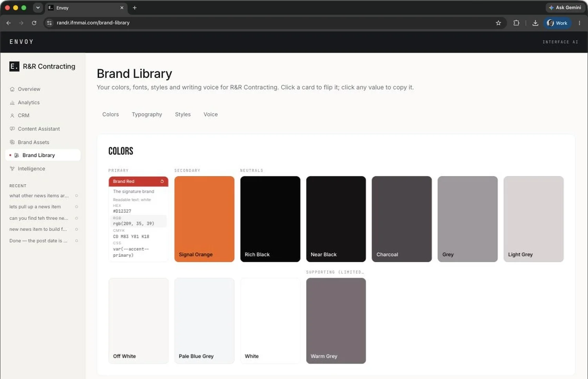Screen dimensions: 588x379
Task: Click the Ask Gemini button
Action: click(x=565, y=8)
